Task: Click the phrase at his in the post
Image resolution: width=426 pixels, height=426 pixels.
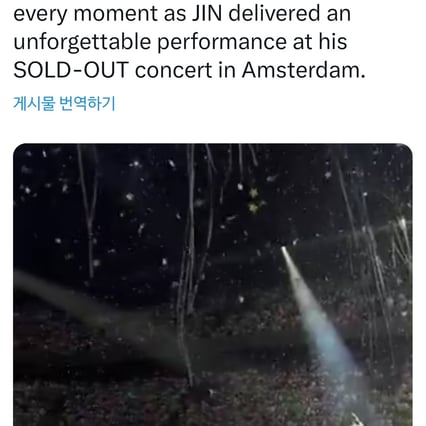Action: pyautogui.click(x=320, y=42)
